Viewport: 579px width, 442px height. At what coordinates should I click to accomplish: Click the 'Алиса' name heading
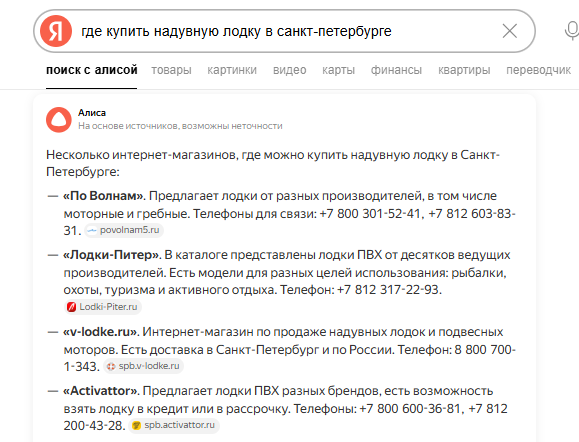(x=92, y=113)
